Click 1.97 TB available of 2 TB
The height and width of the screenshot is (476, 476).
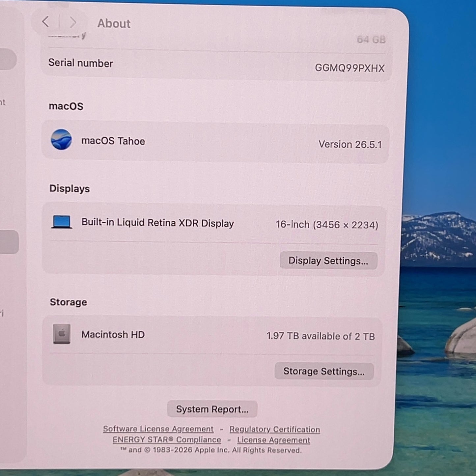coord(321,336)
